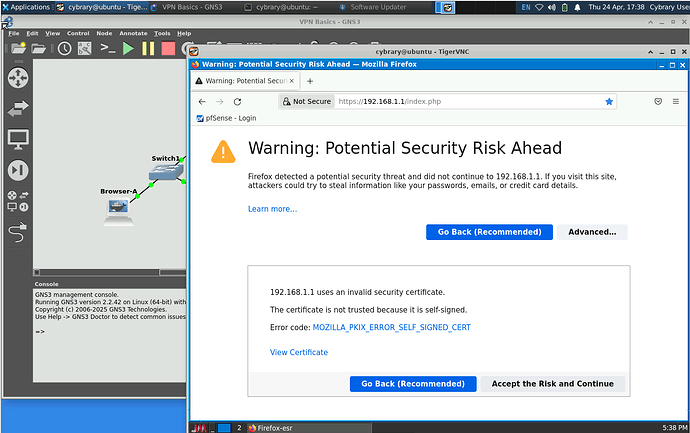Click the MOZILLA_PKIX_ERROR_SELF_SIGNED_CERT error code link
The image size is (690, 433).
391,327
